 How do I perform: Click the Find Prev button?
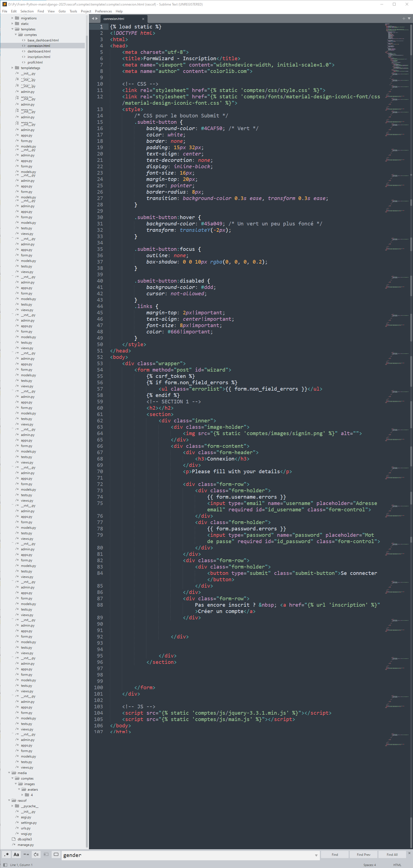click(364, 855)
